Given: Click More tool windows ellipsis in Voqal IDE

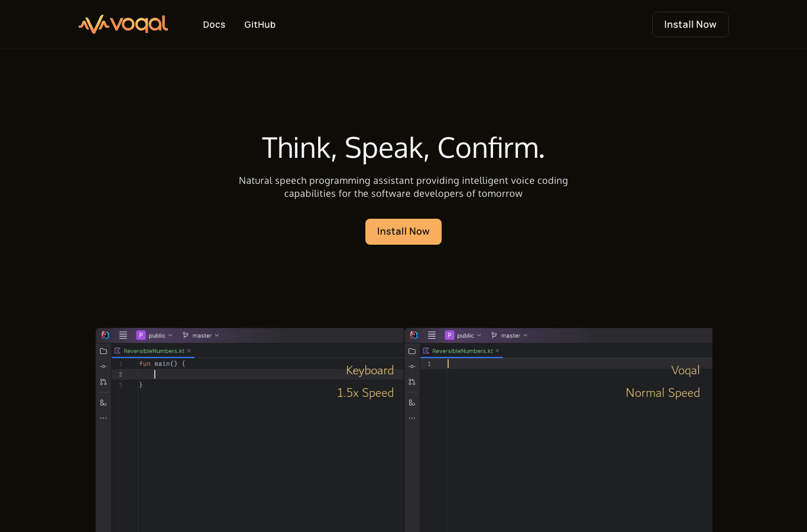Looking at the screenshot, I should pyautogui.click(x=412, y=418).
